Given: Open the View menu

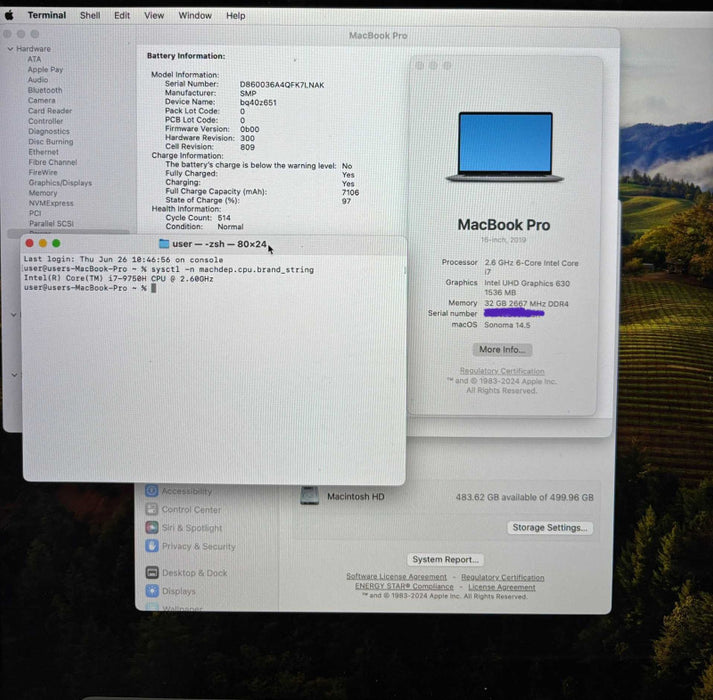Looking at the screenshot, I should pos(154,15).
